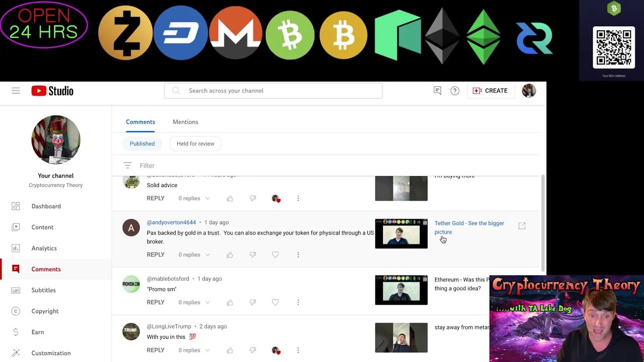Switch to the Mentions tab
Image resolution: width=644 pixels, height=362 pixels.
[185, 122]
